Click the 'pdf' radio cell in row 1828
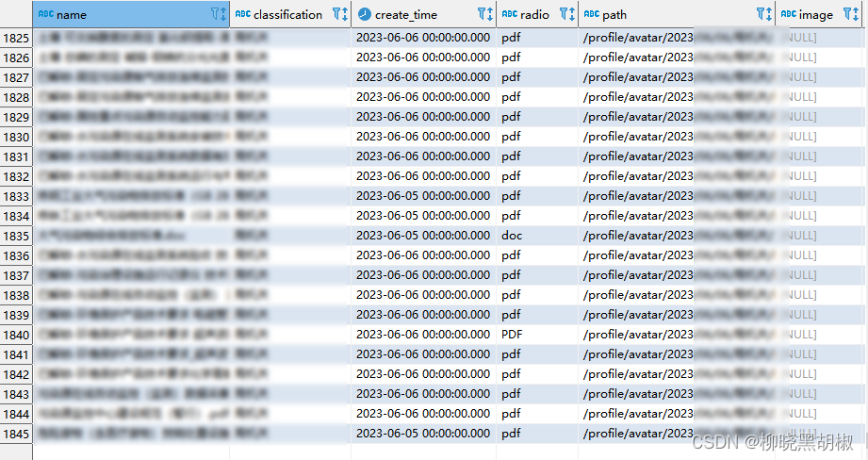868x460 pixels. pyautogui.click(x=537, y=97)
